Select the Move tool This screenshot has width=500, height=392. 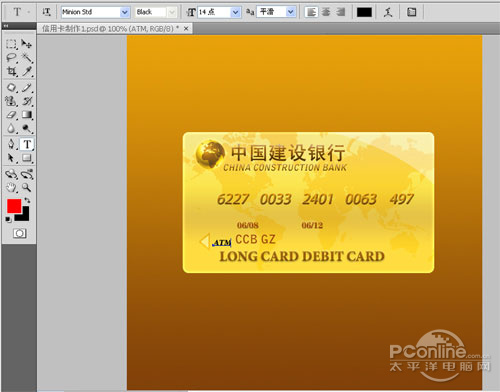click(27, 44)
